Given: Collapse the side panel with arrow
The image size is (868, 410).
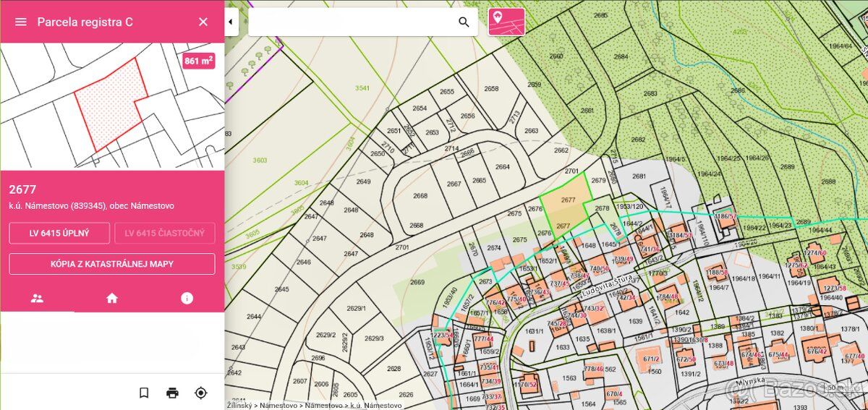Looking at the screenshot, I should [x=231, y=22].
